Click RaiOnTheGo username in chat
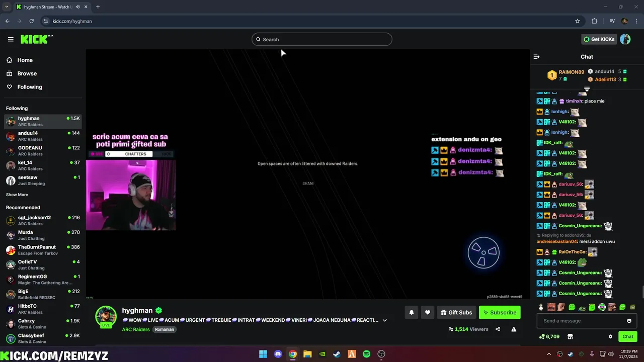The height and width of the screenshot is (362, 644). click(x=573, y=252)
